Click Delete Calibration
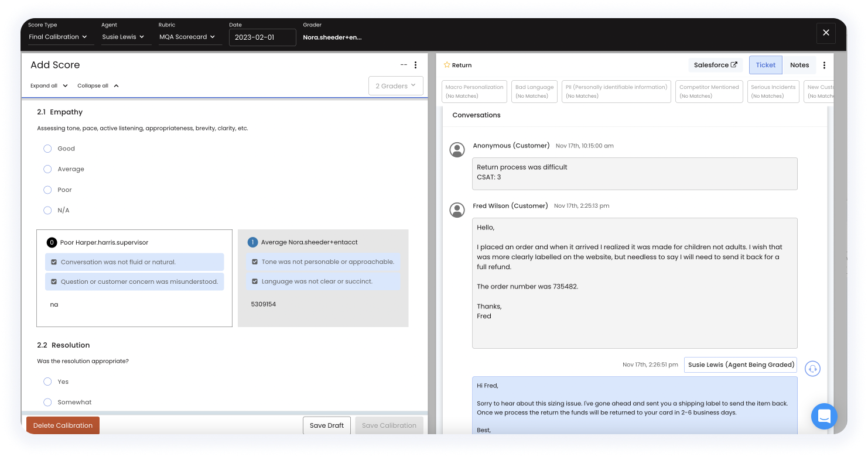This screenshot has width=868, height=457. coord(63,425)
